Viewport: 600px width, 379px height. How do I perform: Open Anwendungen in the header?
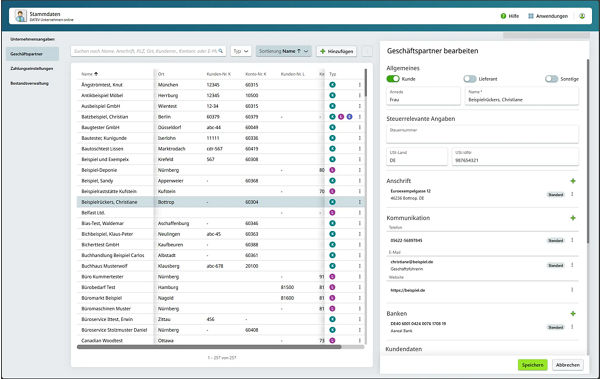[x=548, y=16]
